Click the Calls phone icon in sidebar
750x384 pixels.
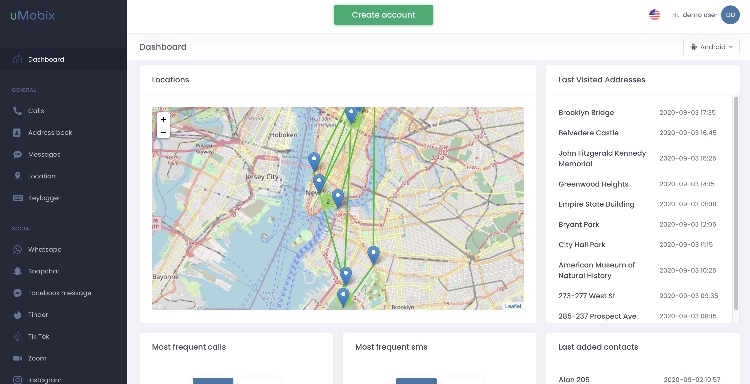(17, 111)
